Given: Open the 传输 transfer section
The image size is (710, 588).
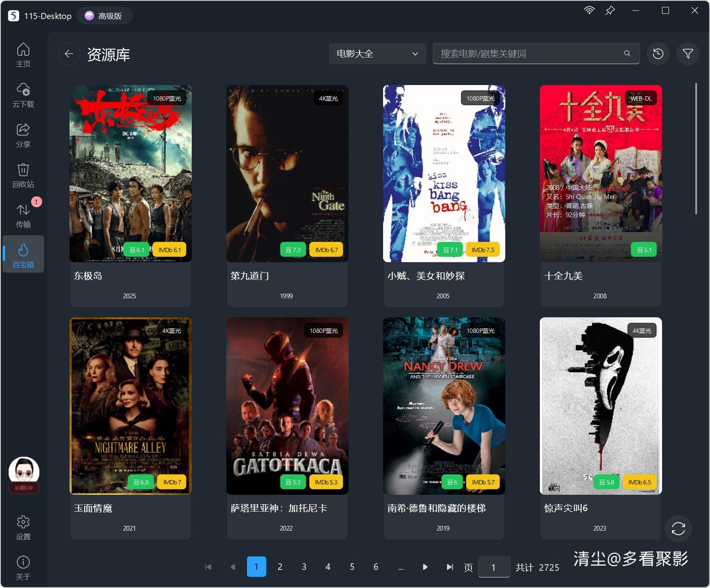Looking at the screenshot, I should 23,216.
